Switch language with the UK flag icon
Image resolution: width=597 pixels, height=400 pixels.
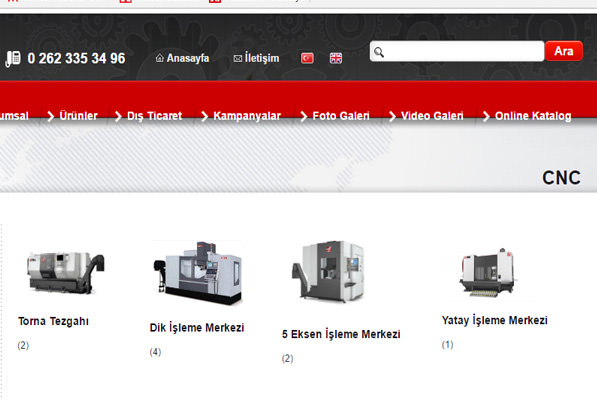(x=336, y=58)
